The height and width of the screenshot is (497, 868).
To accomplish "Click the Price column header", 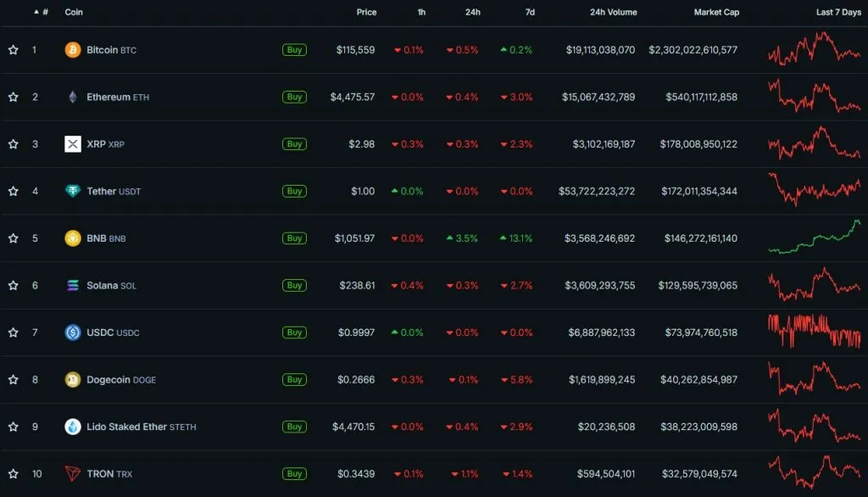I will pos(366,13).
